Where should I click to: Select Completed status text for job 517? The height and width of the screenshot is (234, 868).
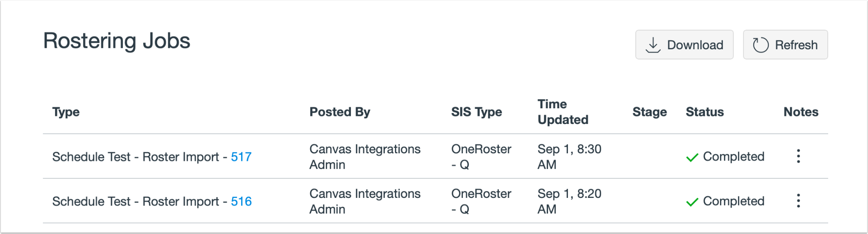734,157
